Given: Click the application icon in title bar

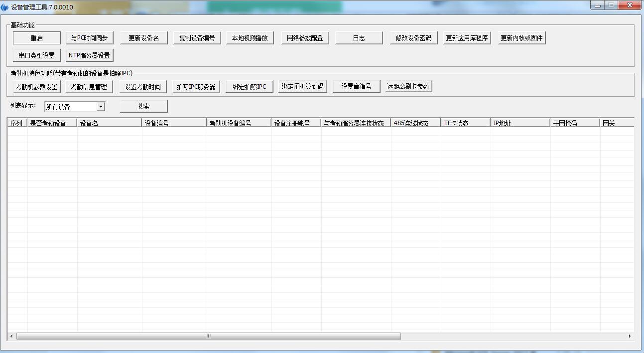Looking at the screenshot, I should tap(5, 7).
